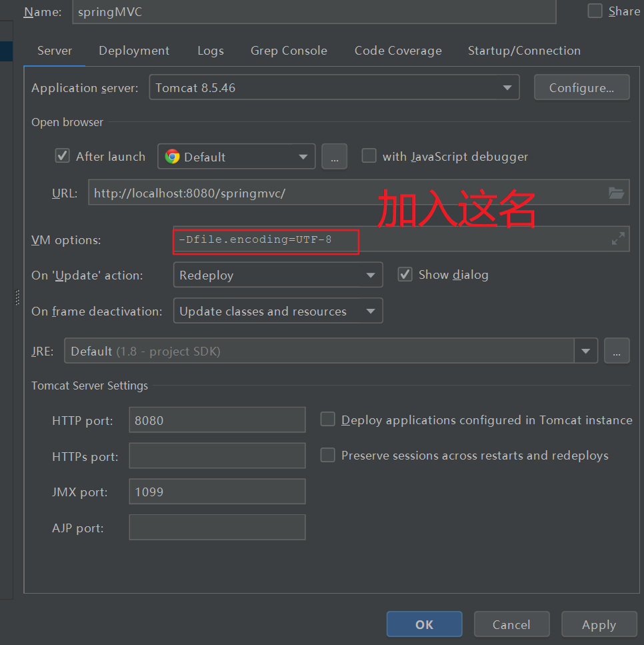This screenshot has height=645, width=644.
Task: Switch to the Code Coverage tab
Action: tap(398, 51)
